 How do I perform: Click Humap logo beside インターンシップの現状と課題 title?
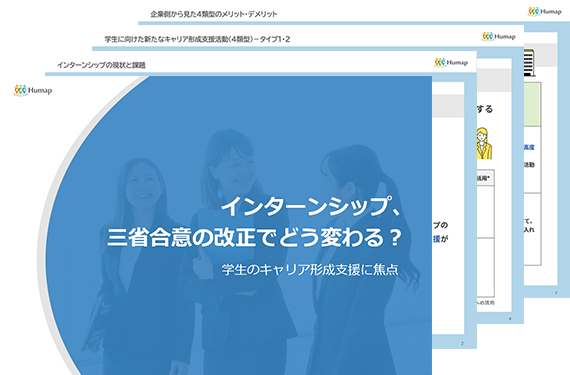click(451, 62)
